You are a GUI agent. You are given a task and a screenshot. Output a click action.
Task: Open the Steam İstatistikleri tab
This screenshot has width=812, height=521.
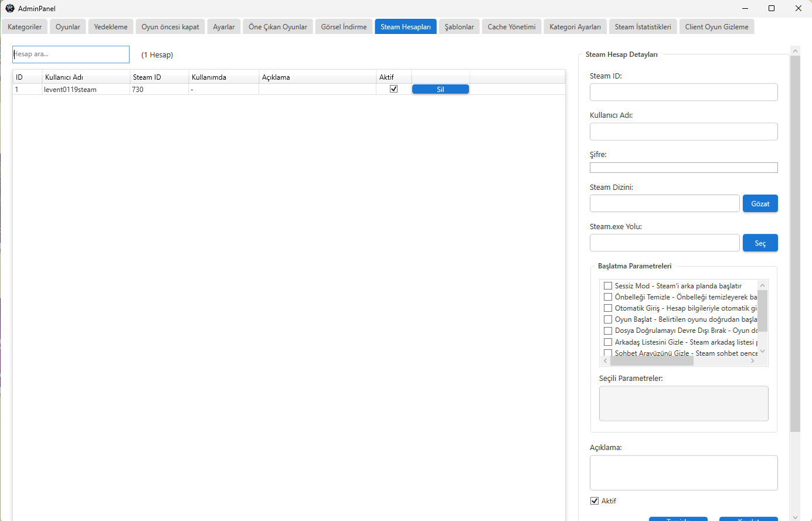(x=643, y=27)
